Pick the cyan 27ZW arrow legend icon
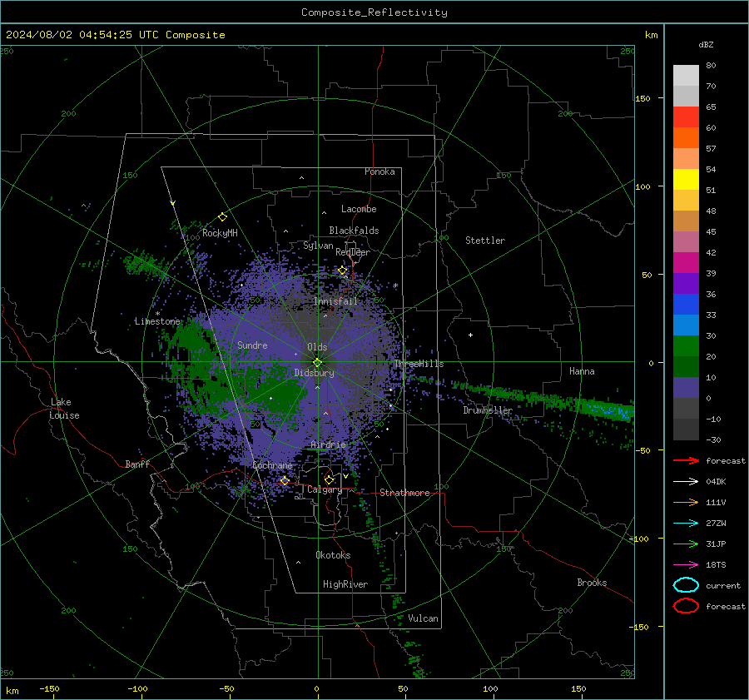749x700 pixels. coord(686,524)
